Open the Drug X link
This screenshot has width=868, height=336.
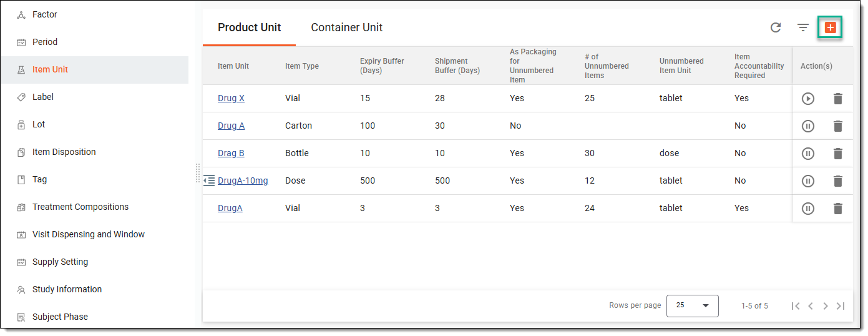click(231, 98)
